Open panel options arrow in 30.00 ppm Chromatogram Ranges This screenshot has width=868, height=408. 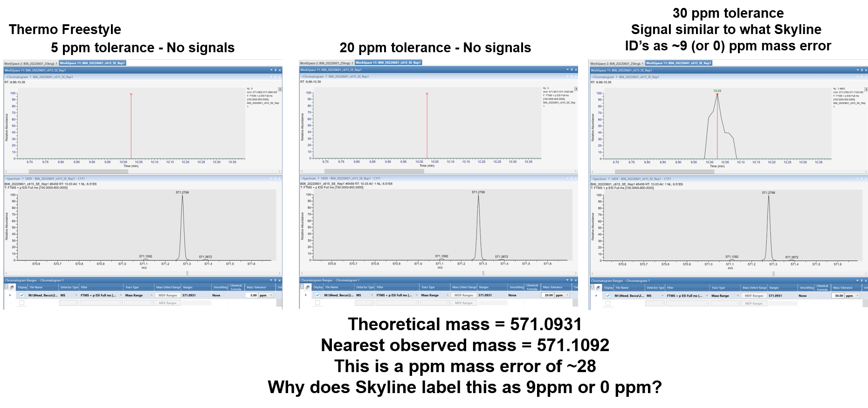(x=857, y=281)
